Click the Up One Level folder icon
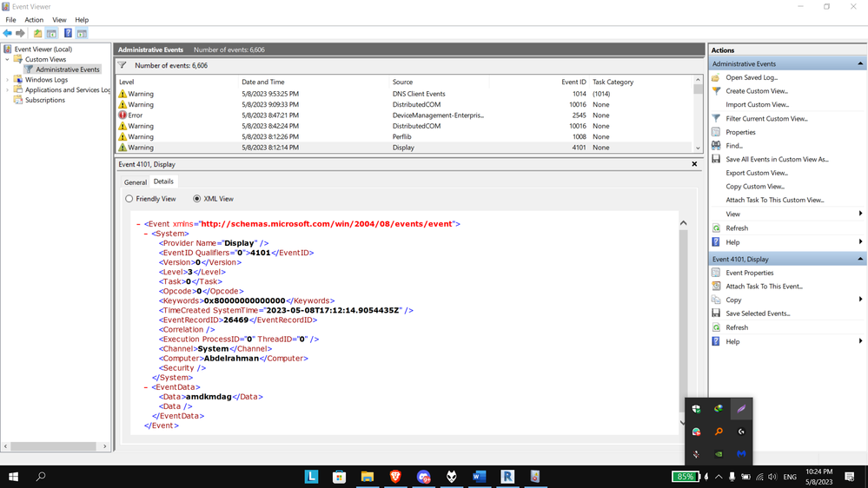The width and height of the screenshot is (868, 488). (37, 33)
